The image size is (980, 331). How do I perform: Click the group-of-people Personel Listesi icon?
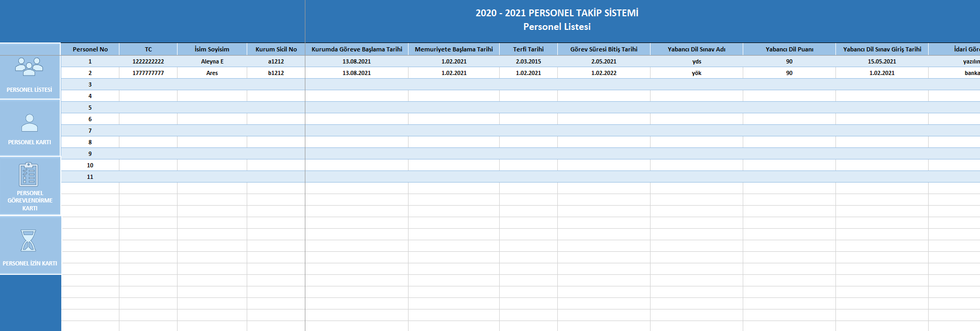(29, 67)
